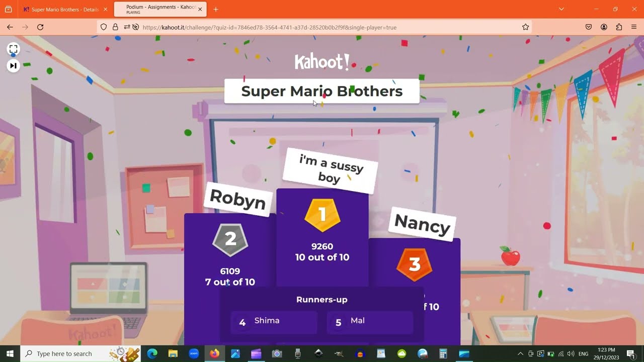The width and height of the screenshot is (644, 362).
Task: Toggle fullscreen mode in Kahoot
Action: click(14, 49)
